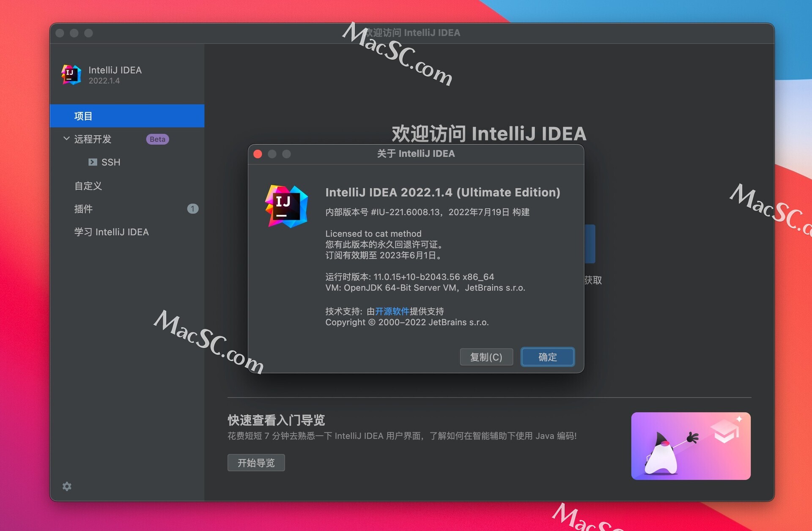Close the About dialog with the red button
The image size is (812, 531).
pyautogui.click(x=258, y=154)
